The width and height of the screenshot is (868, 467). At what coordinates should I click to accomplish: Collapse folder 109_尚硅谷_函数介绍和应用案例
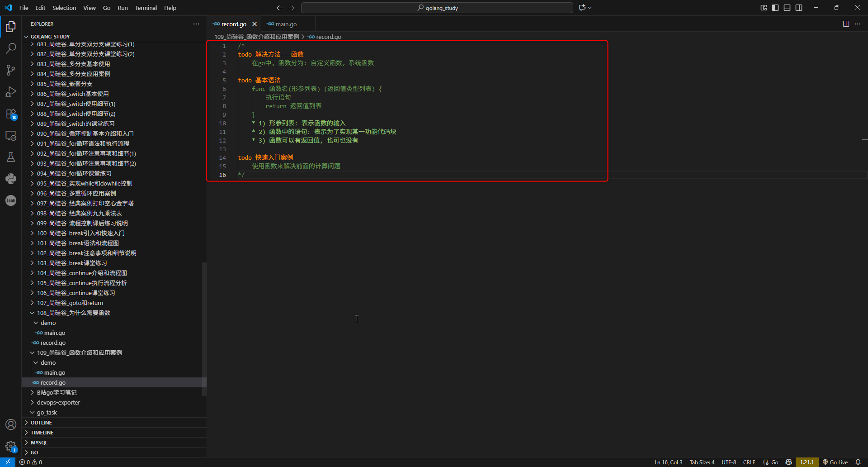pyautogui.click(x=114, y=353)
